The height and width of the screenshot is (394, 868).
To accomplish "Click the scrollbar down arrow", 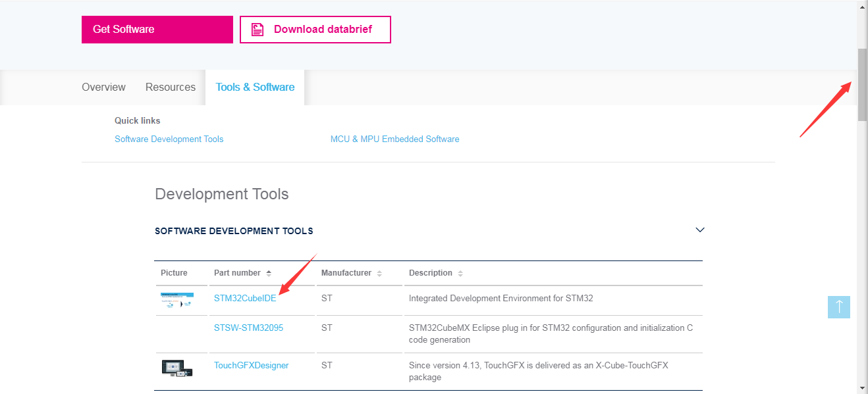I will click(863, 388).
